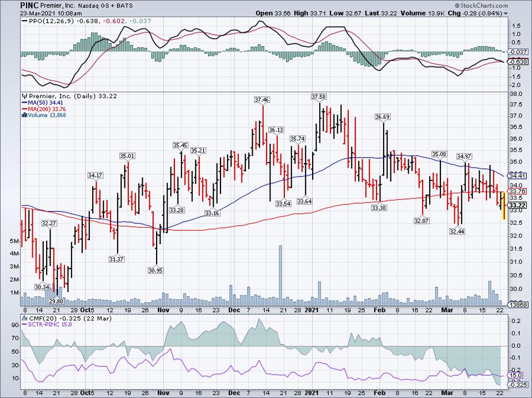This screenshot has width=532, height=398.
Task: Click the 34.97 price high label
Action: pyautogui.click(x=464, y=157)
